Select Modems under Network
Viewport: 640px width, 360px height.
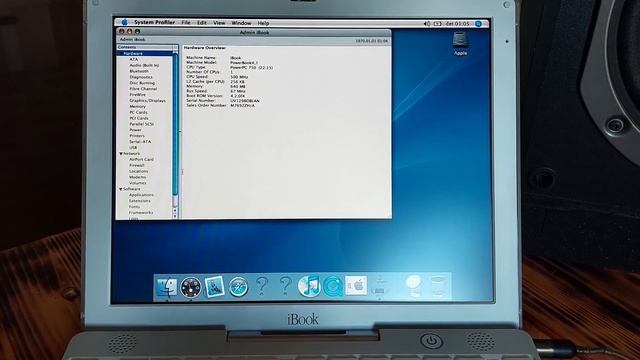click(x=137, y=177)
